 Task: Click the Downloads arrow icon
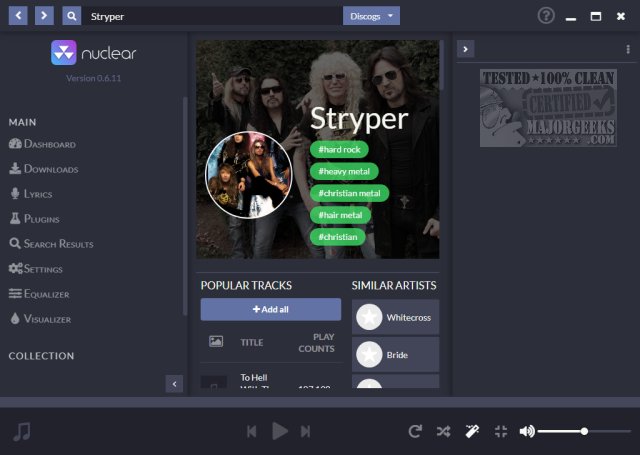[x=15, y=169]
